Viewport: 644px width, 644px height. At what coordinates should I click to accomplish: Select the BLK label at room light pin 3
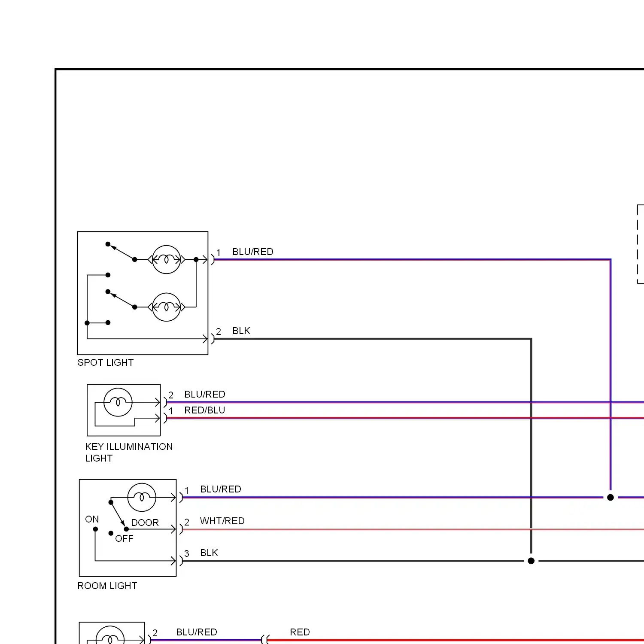pos(209,553)
